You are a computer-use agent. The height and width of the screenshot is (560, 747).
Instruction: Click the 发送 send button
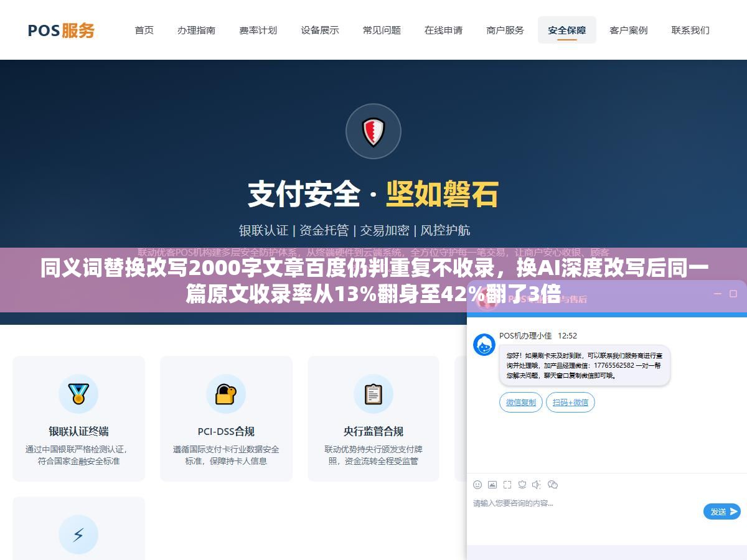pos(722,511)
